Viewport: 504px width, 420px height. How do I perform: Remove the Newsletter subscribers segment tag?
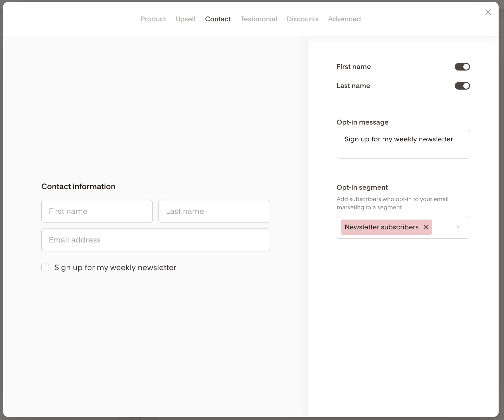(426, 227)
